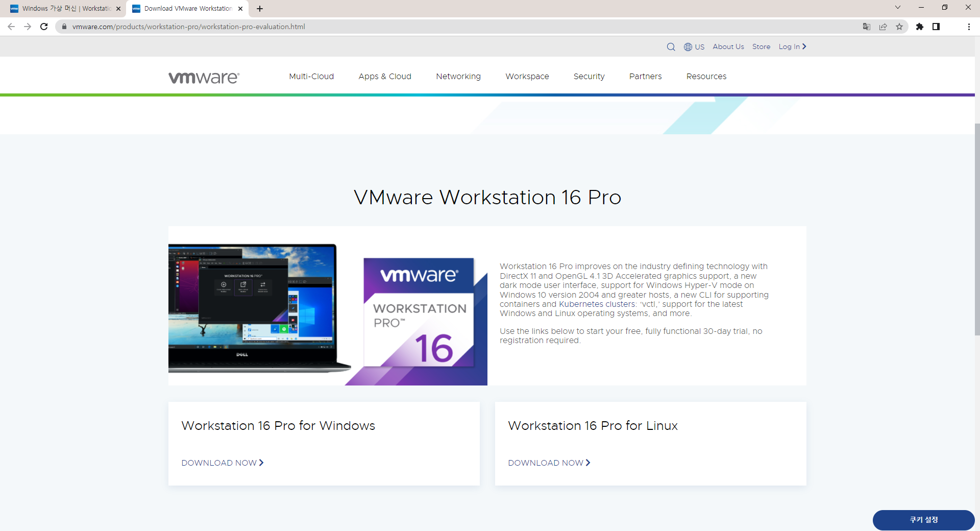Click the tab search chevron
This screenshot has width=980, height=531.
(898, 7)
